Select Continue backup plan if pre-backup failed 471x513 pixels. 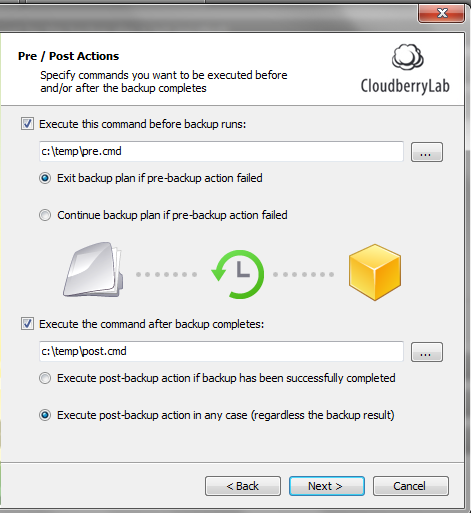click(45, 215)
